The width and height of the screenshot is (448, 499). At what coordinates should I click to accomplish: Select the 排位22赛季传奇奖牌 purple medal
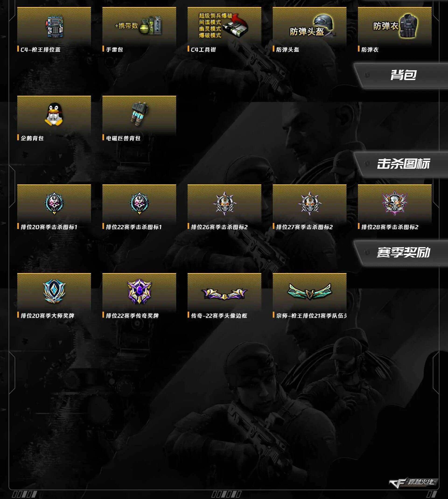[x=139, y=292]
